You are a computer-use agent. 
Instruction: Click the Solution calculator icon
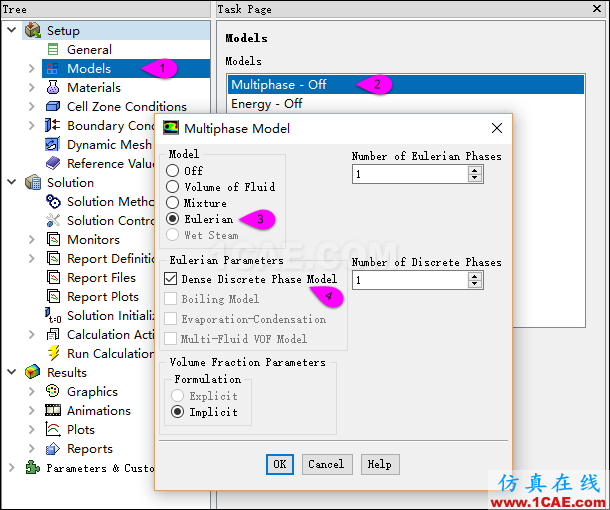coord(33,182)
